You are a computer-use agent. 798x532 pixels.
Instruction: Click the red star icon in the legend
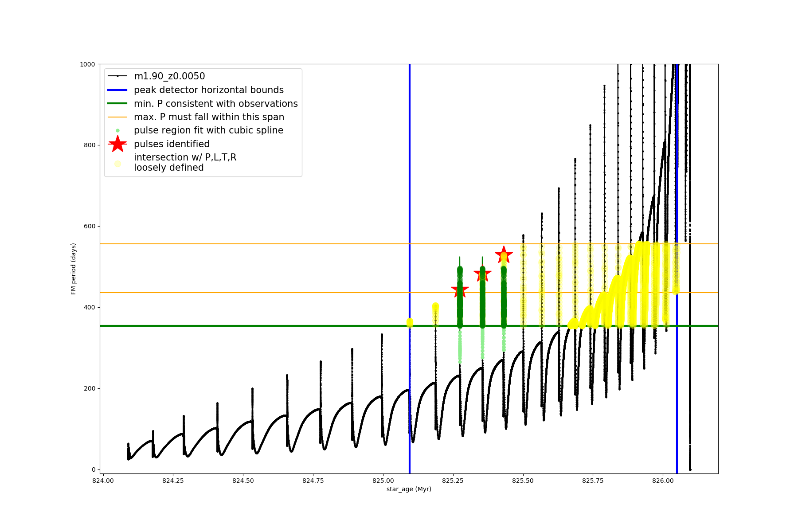tap(117, 144)
